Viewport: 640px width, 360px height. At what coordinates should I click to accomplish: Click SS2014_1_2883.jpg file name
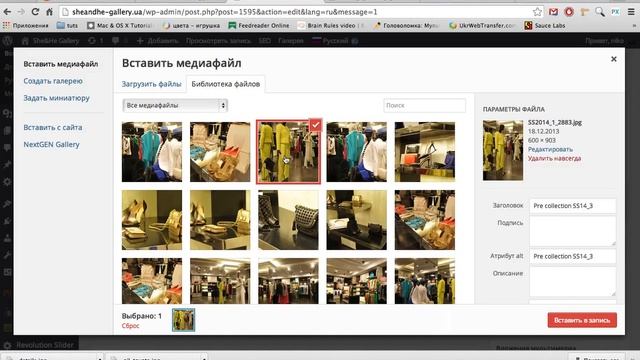[x=555, y=122]
